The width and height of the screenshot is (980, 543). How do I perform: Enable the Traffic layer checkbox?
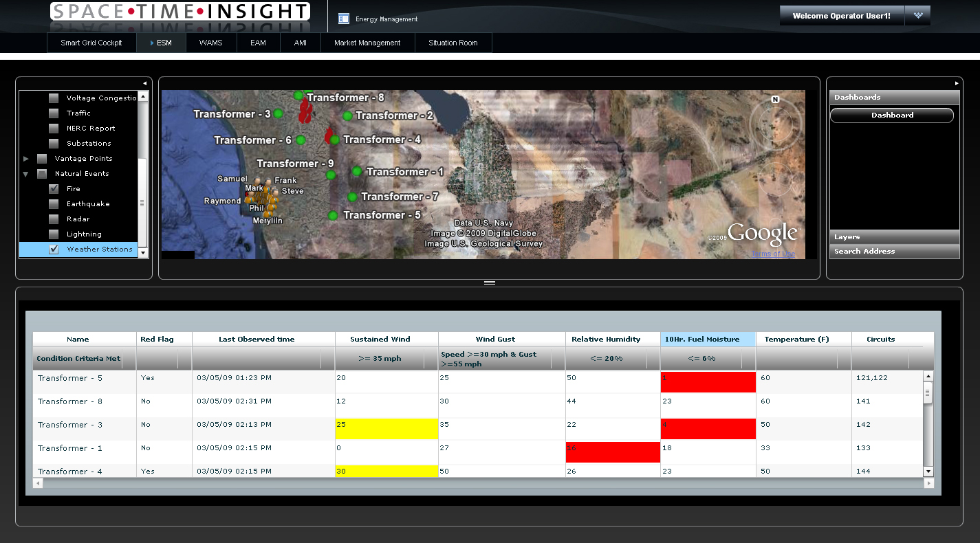(54, 113)
